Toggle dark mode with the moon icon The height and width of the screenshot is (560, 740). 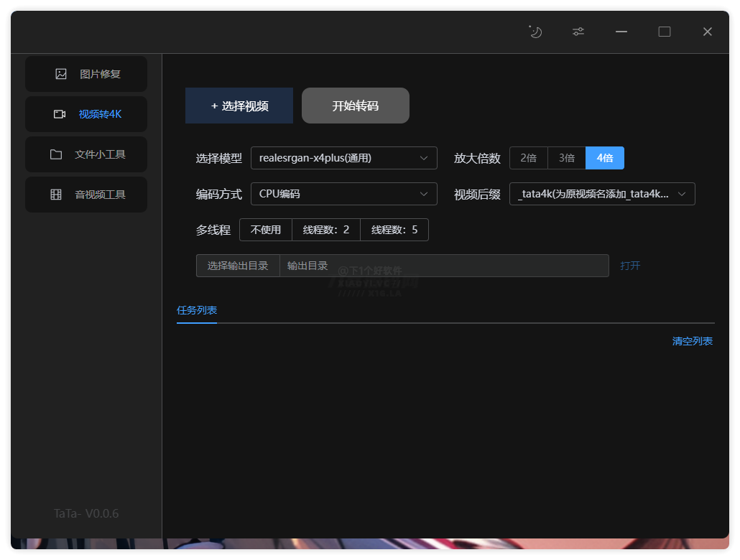pos(535,32)
